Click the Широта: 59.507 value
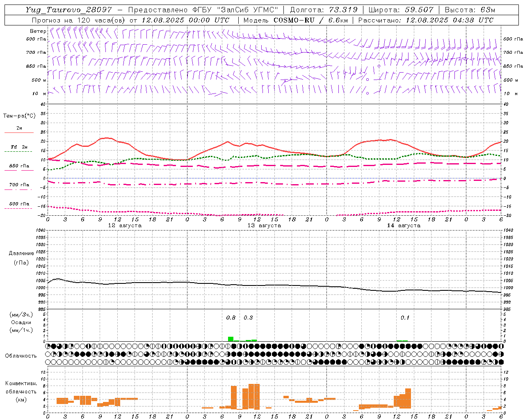The image size is (525, 420). pos(401,9)
